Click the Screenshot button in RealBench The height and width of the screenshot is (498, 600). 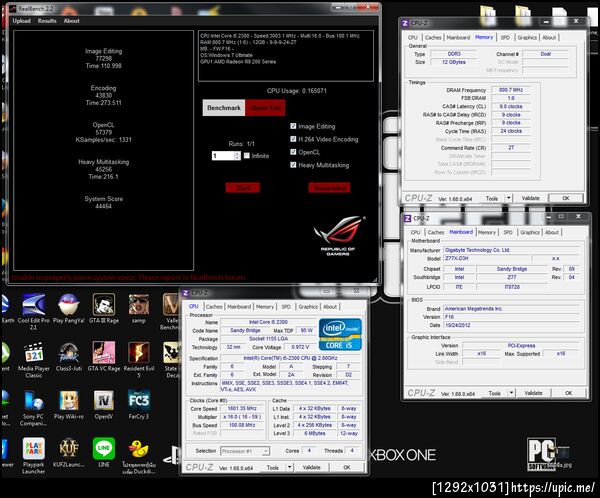pos(329,188)
